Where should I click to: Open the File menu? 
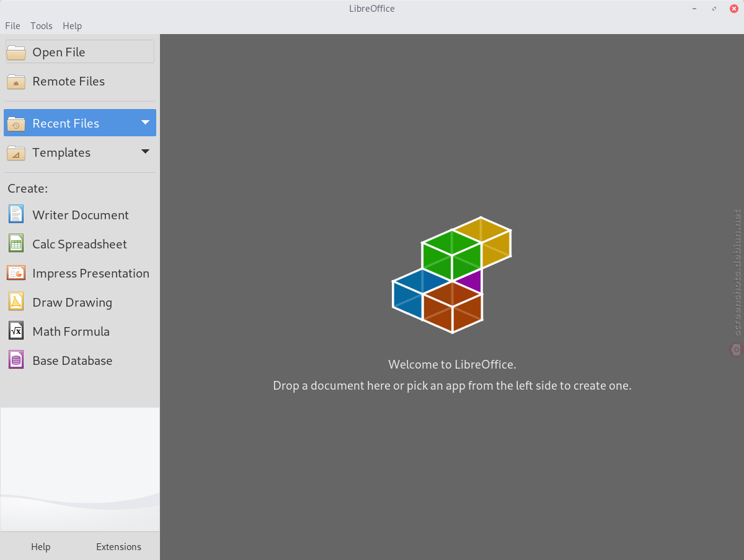tap(12, 26)
